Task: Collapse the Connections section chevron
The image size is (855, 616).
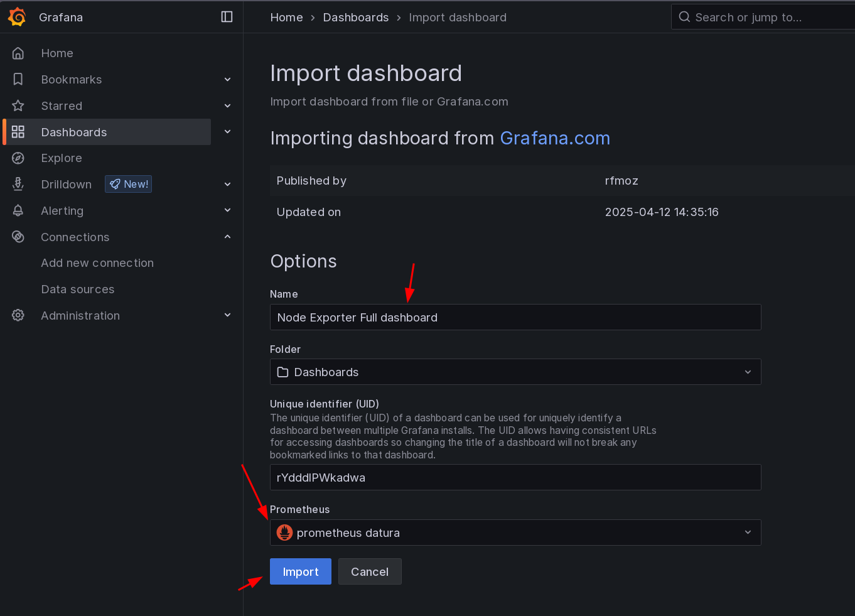Action: coord(227,237)
